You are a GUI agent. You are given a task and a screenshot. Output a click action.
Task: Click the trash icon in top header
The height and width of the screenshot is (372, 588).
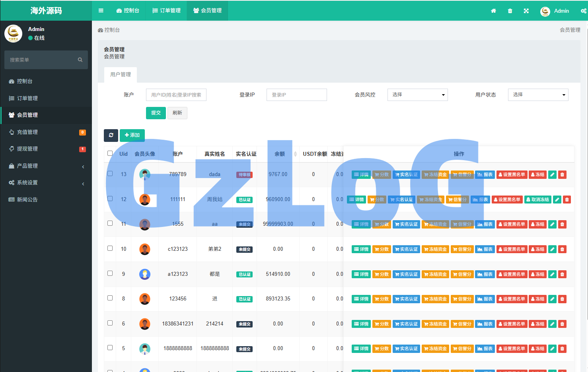[510, 11]
